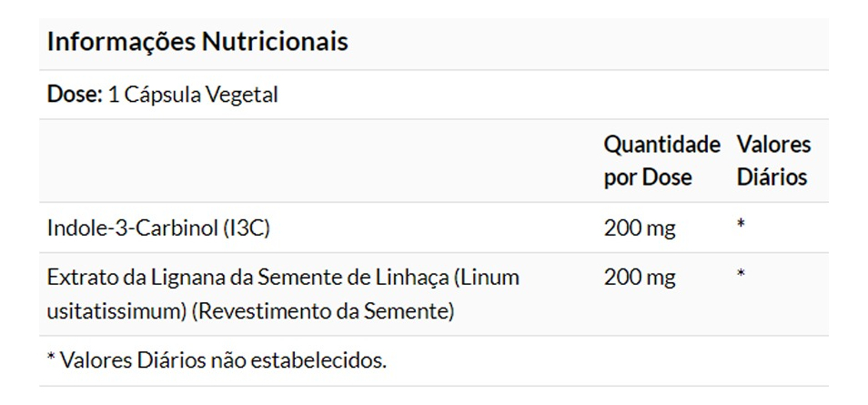
Task: Click the 200 mg amount for flaxseed lignan extract
Action: [x=640, y=278]
